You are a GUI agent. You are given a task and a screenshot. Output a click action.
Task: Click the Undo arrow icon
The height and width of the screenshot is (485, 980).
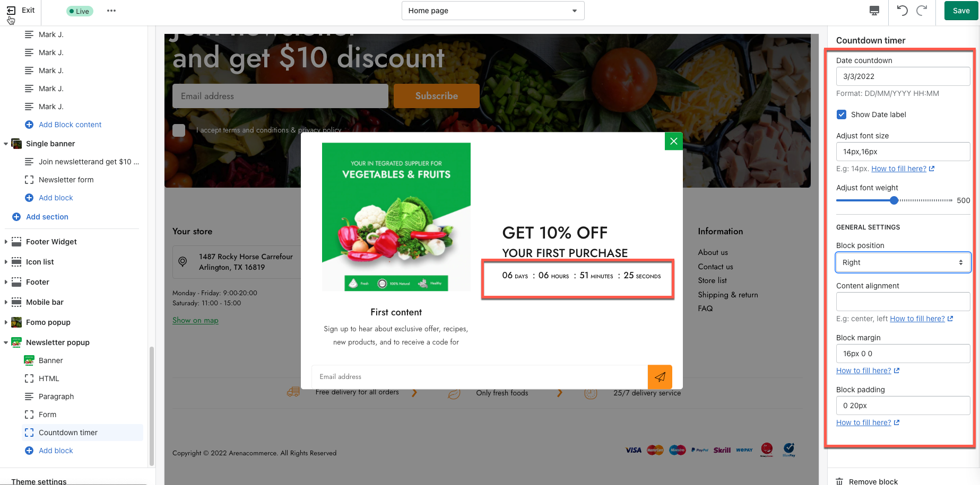(x=902, y=11)
